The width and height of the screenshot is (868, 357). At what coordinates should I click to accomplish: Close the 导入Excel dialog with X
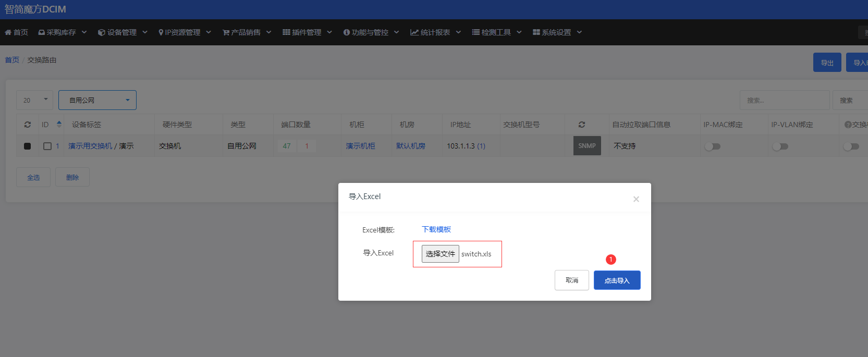tap(636, 199)
